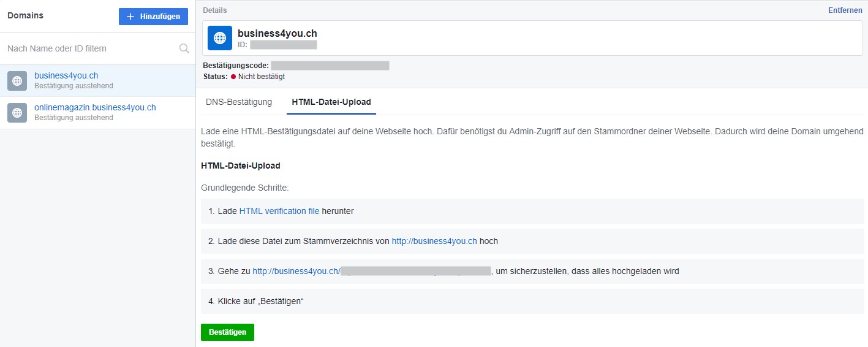Switch to the DNS-Bestätigung tab
Image resolution: width=868 pixels, height=347 pixels.
tap(239, 102)
